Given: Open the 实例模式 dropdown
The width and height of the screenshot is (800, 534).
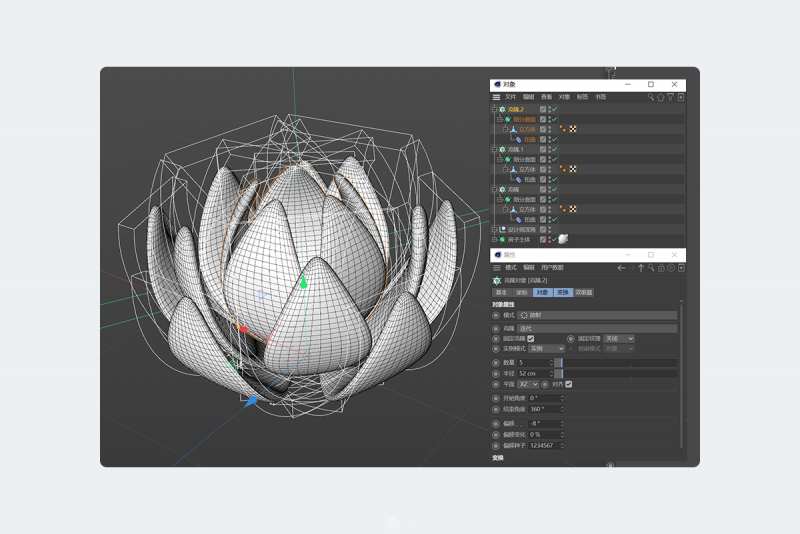Looking at the screenshot, I should [x=546, y=349].
